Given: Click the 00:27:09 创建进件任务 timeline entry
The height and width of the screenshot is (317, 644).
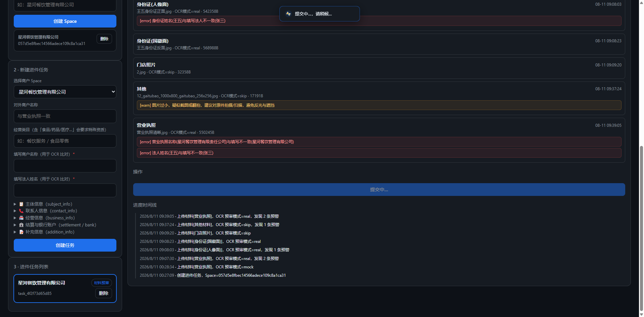Looking at the screenshot, I should [213, 275].
